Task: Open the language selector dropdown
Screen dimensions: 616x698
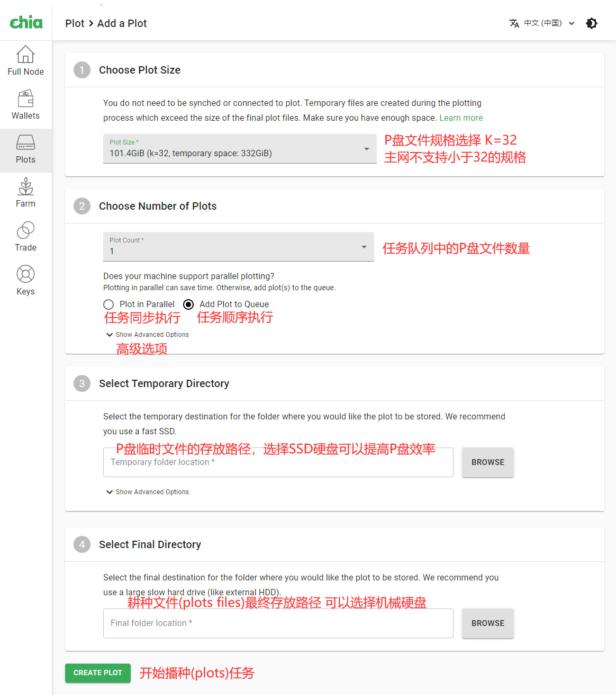Action: [542, 23]
